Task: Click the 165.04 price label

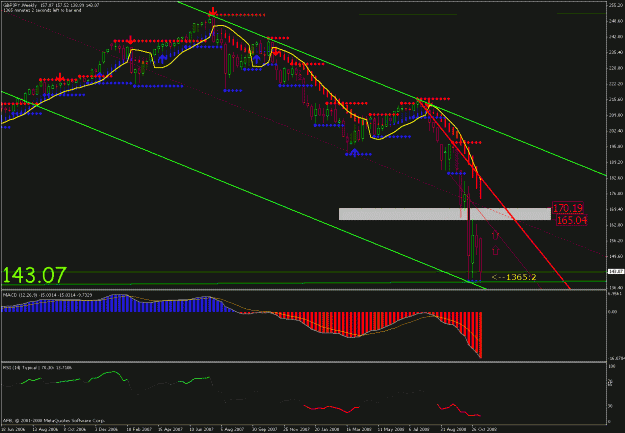Action: (572, 220)
